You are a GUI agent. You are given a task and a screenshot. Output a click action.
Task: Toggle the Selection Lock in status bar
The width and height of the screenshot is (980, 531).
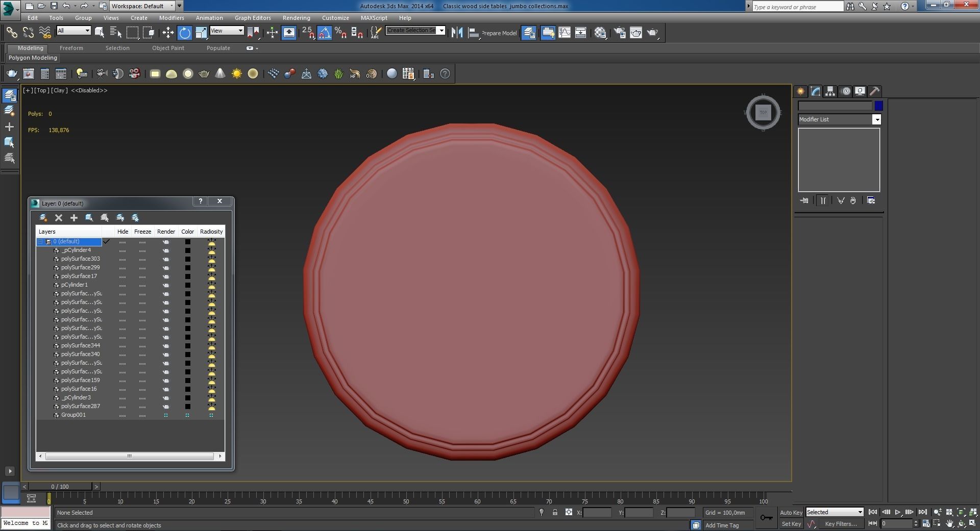click(x=555, y=512)
